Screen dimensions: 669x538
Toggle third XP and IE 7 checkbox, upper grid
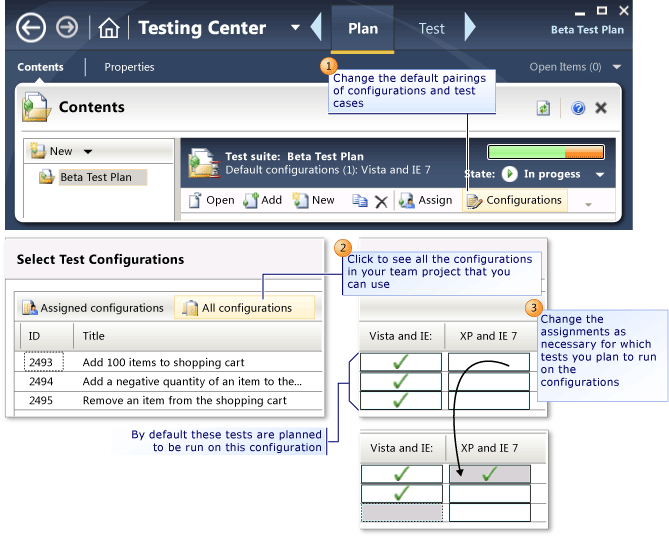click(x=489, y=401)
